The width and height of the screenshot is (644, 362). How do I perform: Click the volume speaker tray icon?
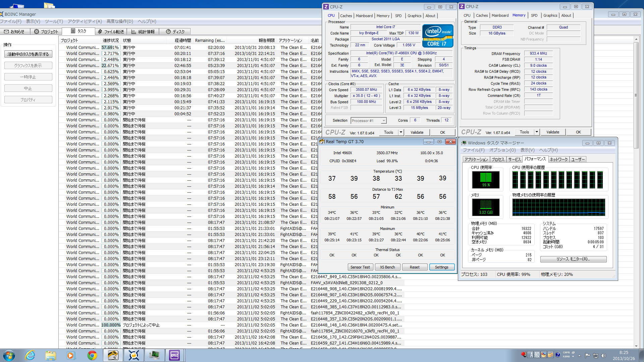[x=604, y=356]
